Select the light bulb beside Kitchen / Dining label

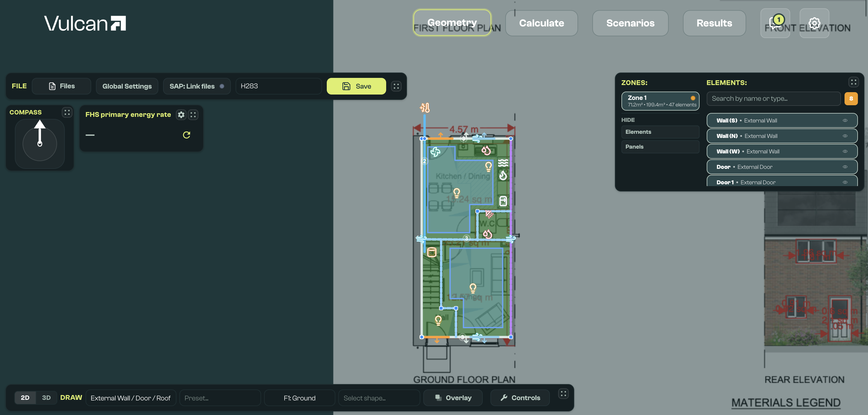488,166
